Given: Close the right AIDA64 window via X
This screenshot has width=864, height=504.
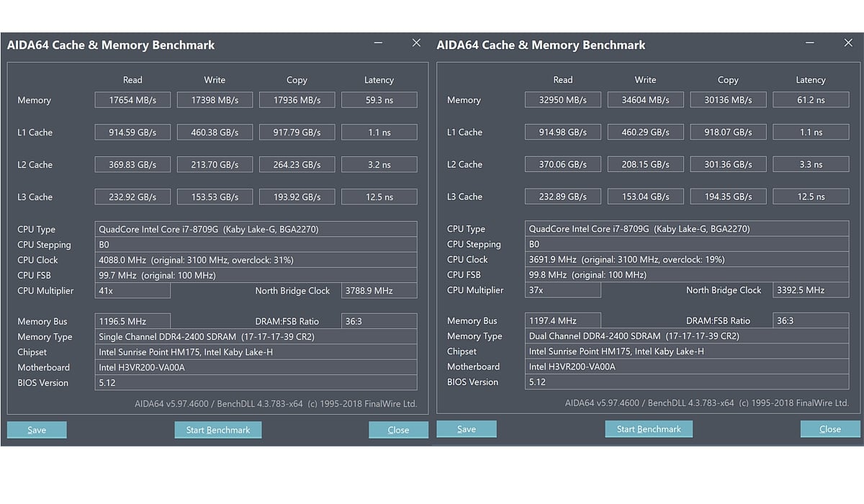Looking at the screenshot, I should point(848,43).
